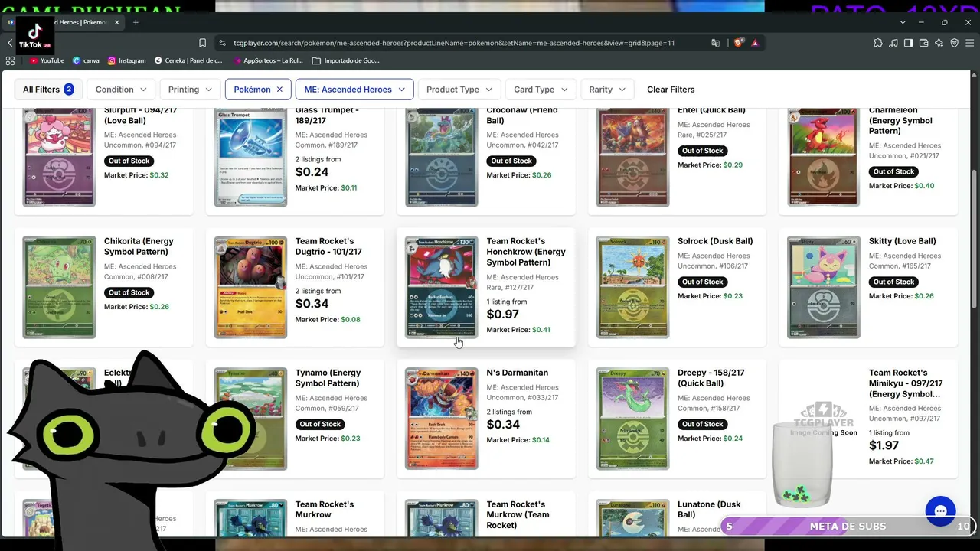Click Clear Filters
Viewport: 980px width, 551px height.
point(671,90)
